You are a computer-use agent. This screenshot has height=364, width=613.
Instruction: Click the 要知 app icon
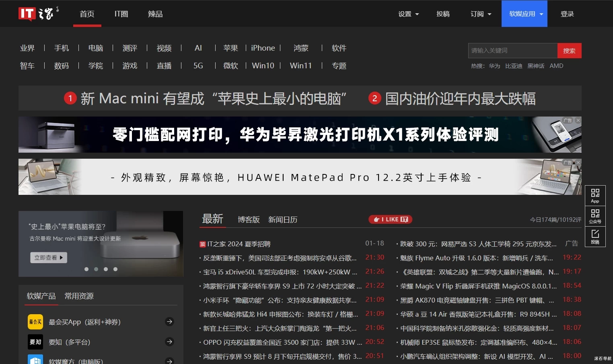35,342
